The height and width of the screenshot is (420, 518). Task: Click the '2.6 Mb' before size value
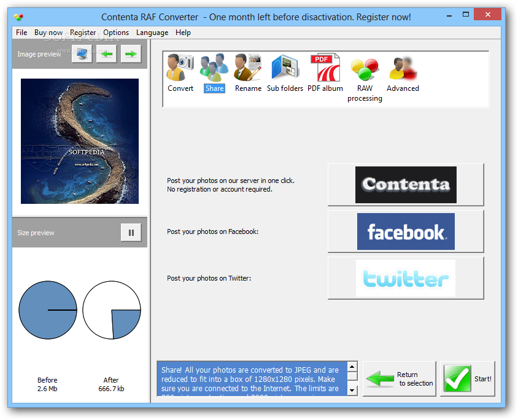click(47, 389)
